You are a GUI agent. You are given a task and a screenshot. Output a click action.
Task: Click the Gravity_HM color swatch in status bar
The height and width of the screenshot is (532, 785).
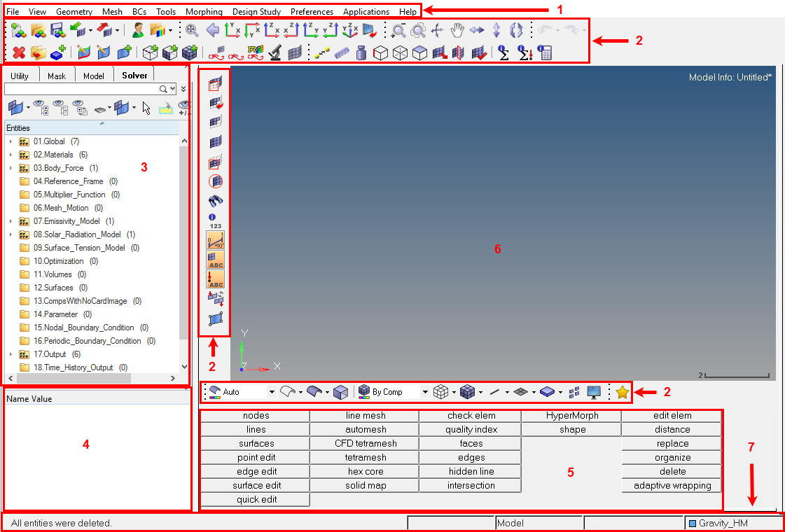(693, 523)
